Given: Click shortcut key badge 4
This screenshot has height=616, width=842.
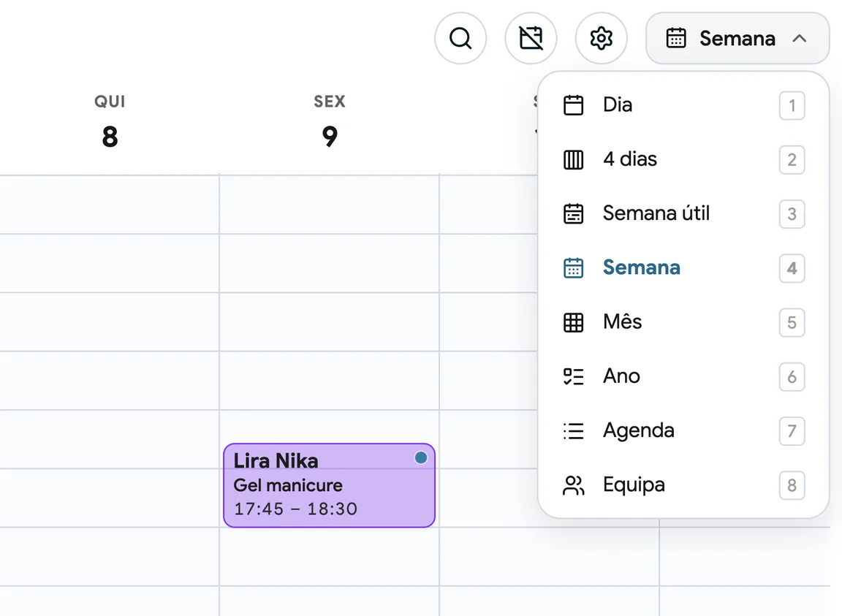Looking at the screenshot, I should click(x=792, y=268).
